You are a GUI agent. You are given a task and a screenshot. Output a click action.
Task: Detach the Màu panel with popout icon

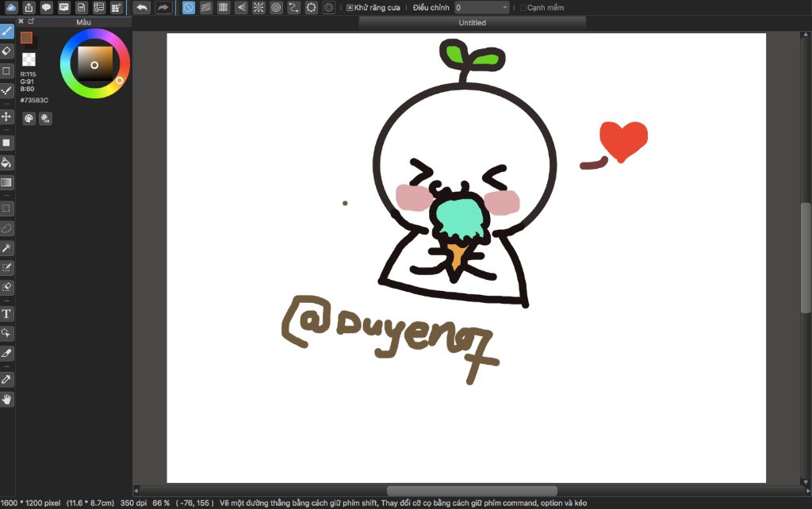tap(31, 21)
